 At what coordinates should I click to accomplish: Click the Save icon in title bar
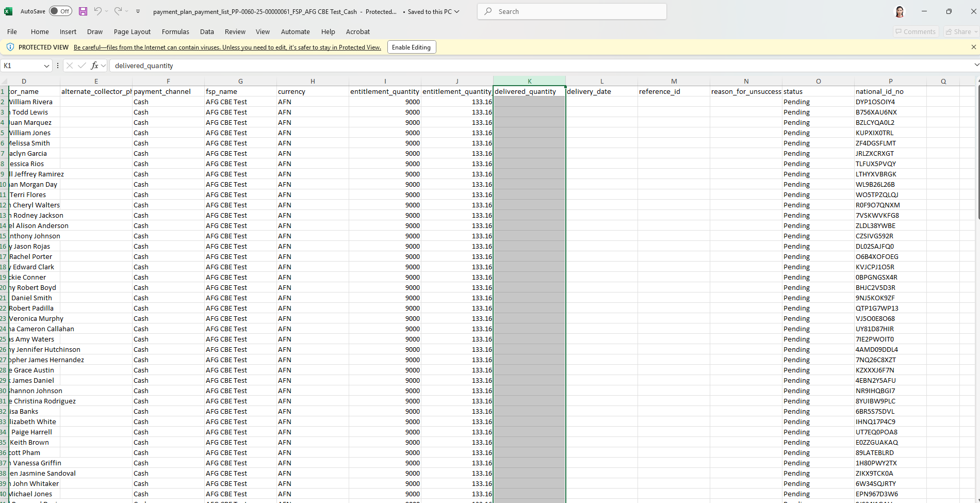tap(83, 11)
